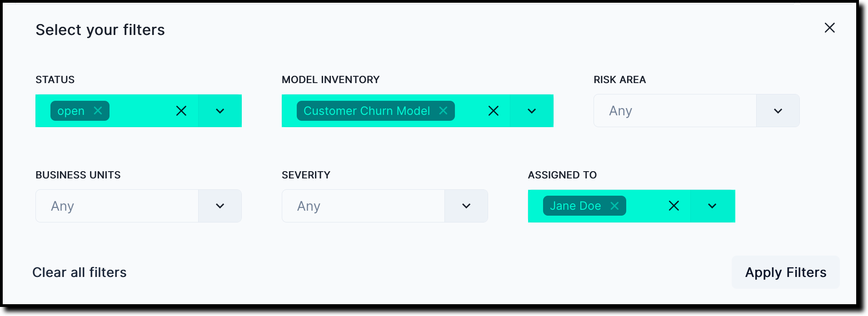Image resolution: width=868 pixels, height=316 pixels.
Task: Open the Business Units dropdown
Action: pos(220,206)
